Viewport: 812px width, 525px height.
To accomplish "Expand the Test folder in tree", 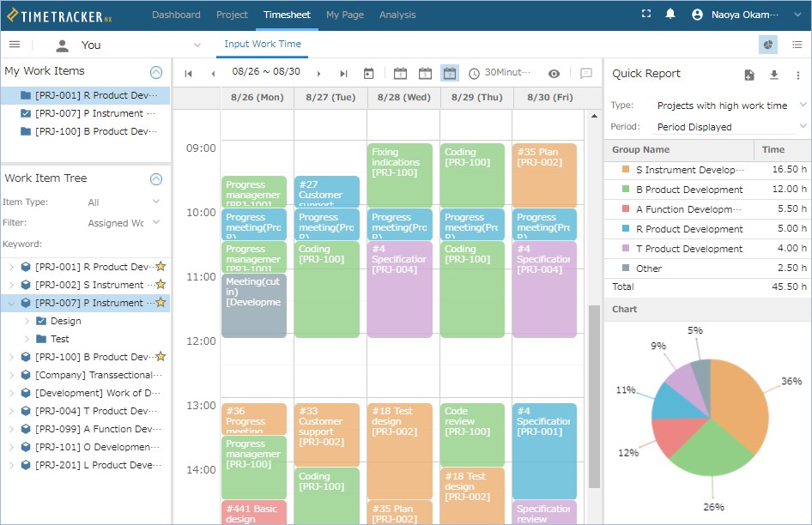I will coord(27,339).
